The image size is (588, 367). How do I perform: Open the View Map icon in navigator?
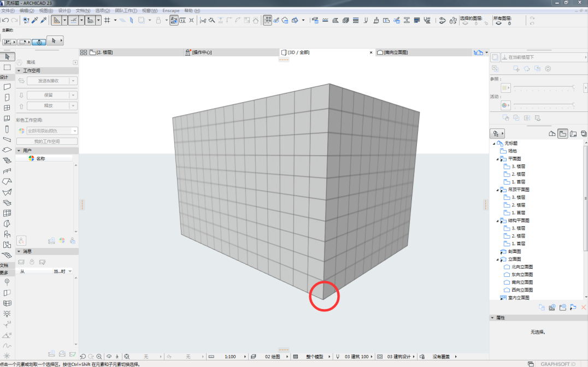(x=562, y=133)
